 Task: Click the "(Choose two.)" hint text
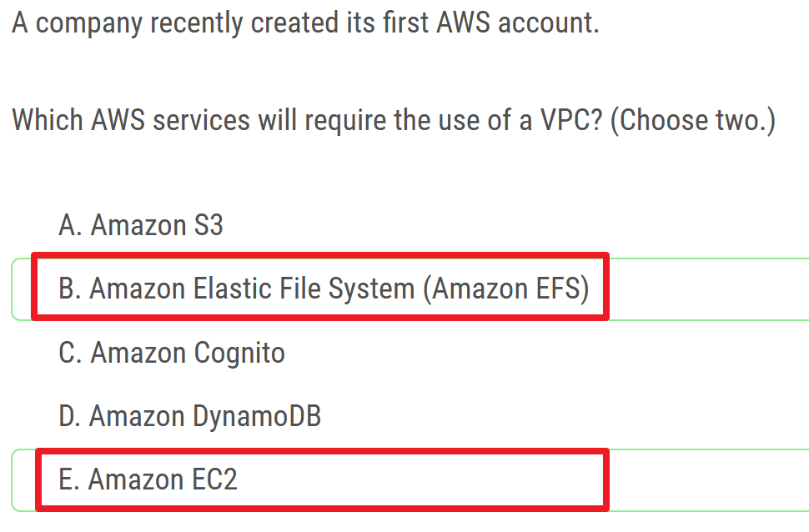[x=692, y=120]
